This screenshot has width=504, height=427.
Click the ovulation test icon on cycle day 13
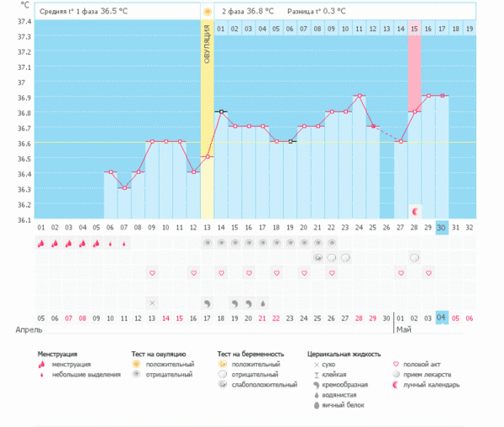(207, 243)
